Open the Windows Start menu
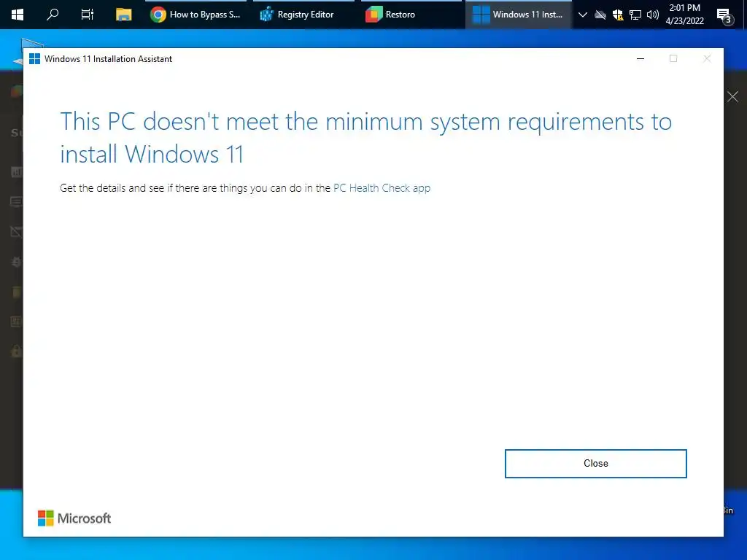This screenshot has width=747, height=560. coord(18,15)
